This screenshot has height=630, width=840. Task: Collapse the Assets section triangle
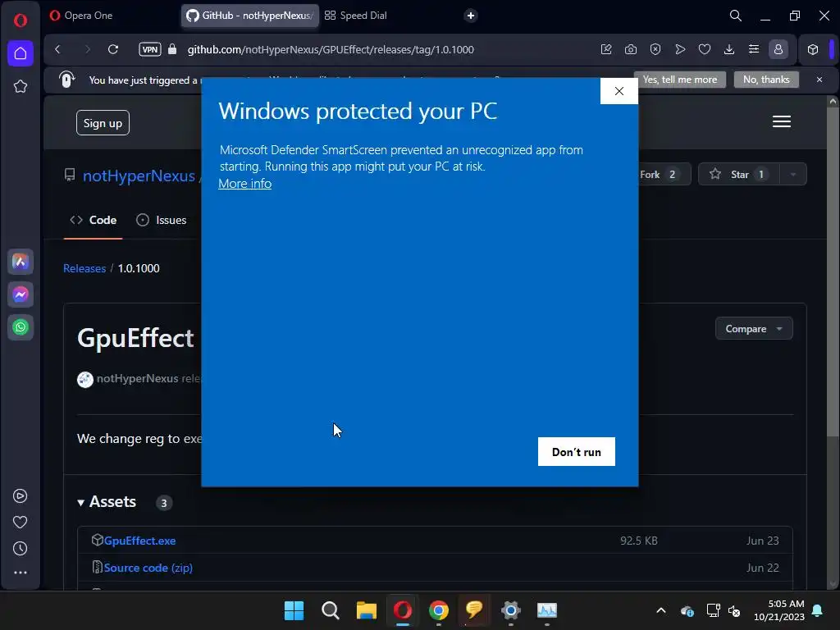pos(81,503)
